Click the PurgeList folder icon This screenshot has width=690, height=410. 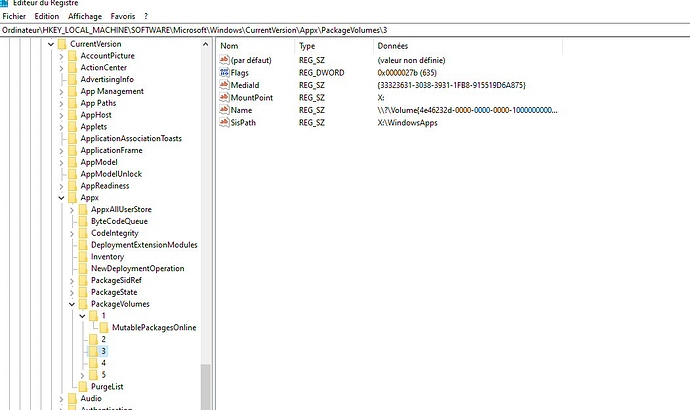click(83, 387)
